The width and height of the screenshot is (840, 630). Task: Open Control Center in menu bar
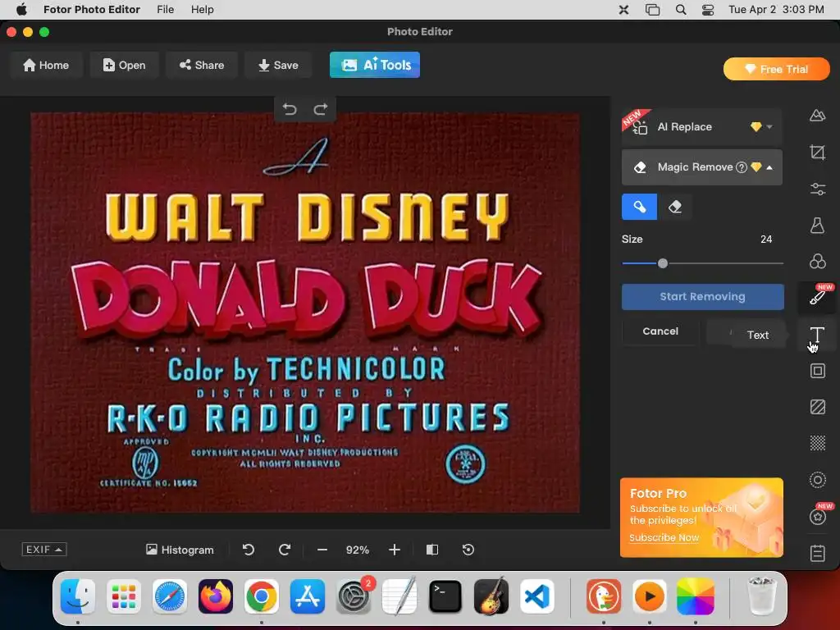point(708,10)
